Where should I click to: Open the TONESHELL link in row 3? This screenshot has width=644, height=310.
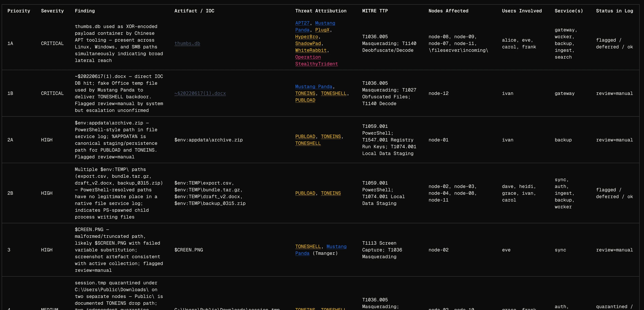[308, 246]
